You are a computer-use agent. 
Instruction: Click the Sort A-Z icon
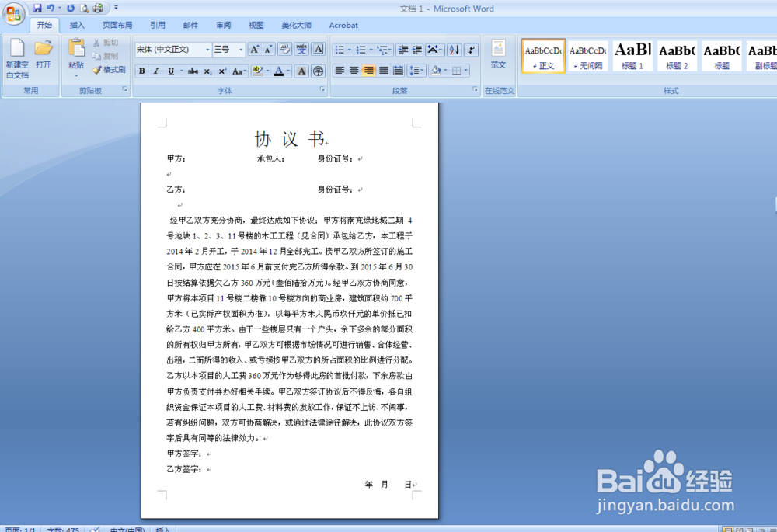coord(453,50)
